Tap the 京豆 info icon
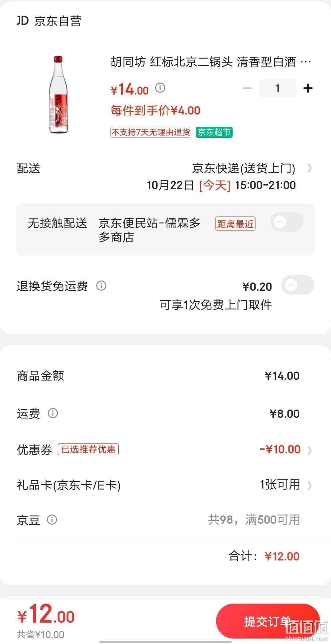This screenshot has width=331, height=644. coord(52,519)
